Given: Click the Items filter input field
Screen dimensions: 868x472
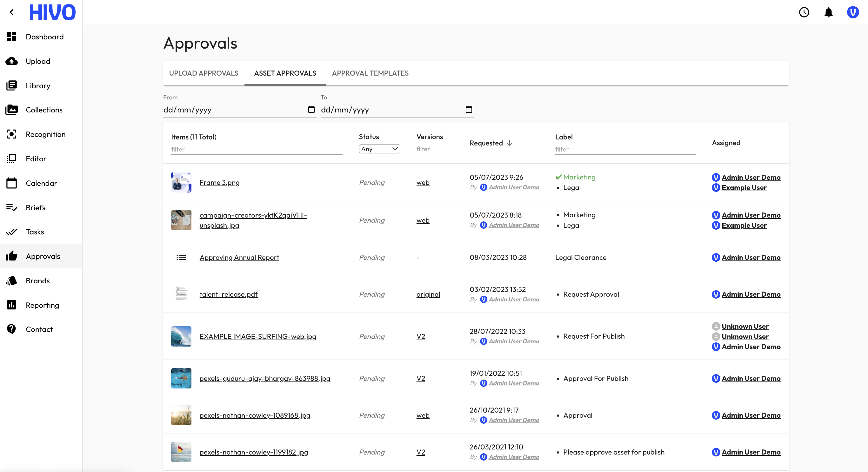Looking at the screenshot, I should tap(256, 149).
